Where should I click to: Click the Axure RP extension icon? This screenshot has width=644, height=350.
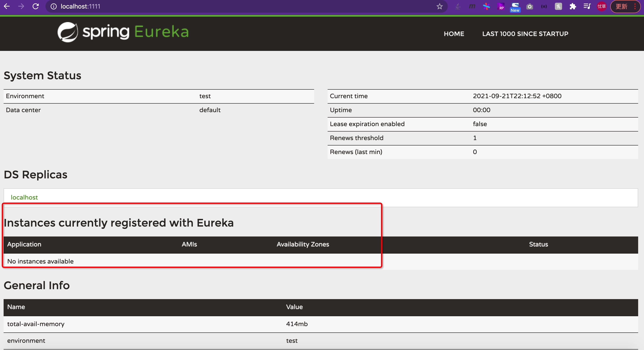pyautogui.click(x=501, y=6)
